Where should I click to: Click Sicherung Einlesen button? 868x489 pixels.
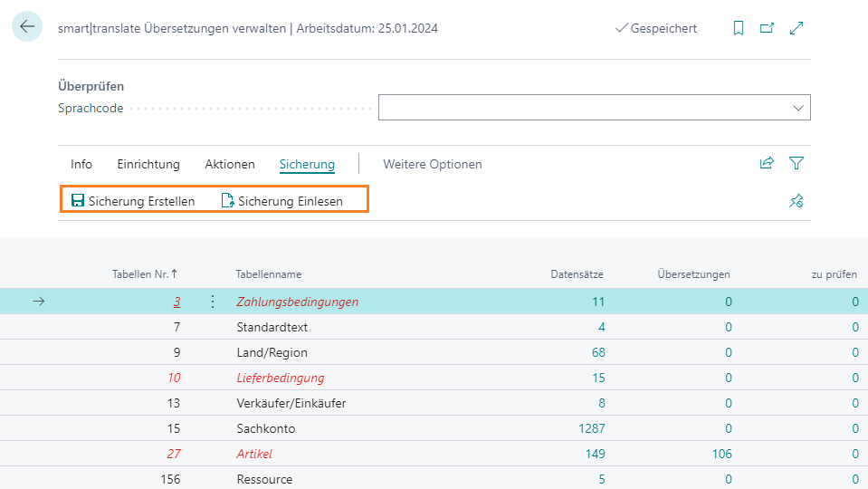(x=282, y=201)
